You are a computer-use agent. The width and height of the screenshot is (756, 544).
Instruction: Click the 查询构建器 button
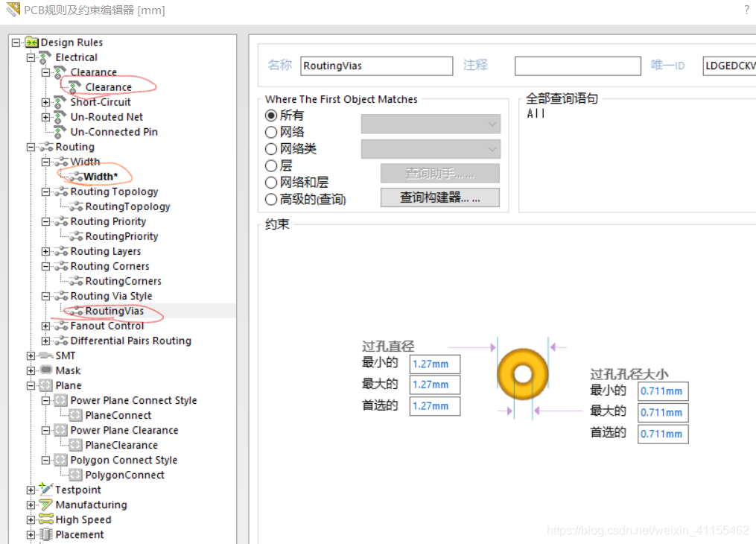(439, 197)
